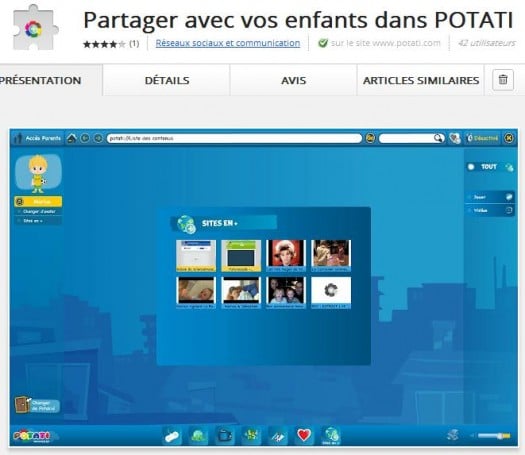Screen dimensions: 525x455
Task: Click the Changer de Potati door button
Action: click(x=37, y=405)
